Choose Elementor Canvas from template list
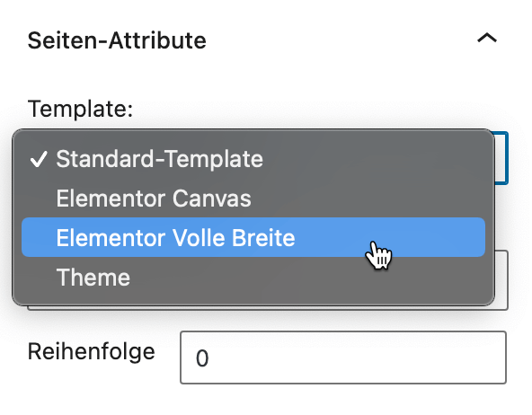This screenshot has width=532, height=415. tap(253, 198)
